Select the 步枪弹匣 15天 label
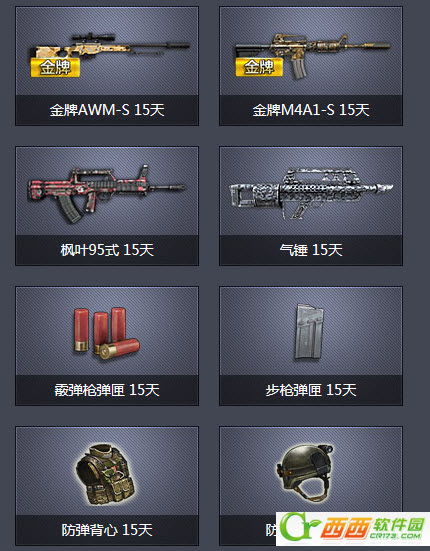Screen dimensions: 430x551 (311, 390)
